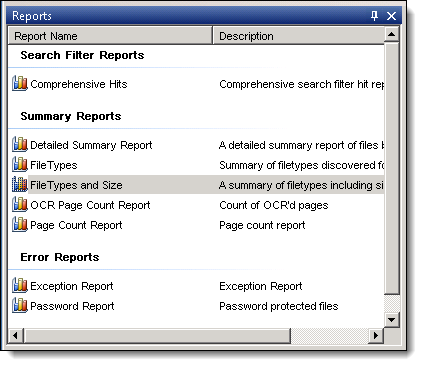Click the vertical scrollbar down arrow

point(392,320)
